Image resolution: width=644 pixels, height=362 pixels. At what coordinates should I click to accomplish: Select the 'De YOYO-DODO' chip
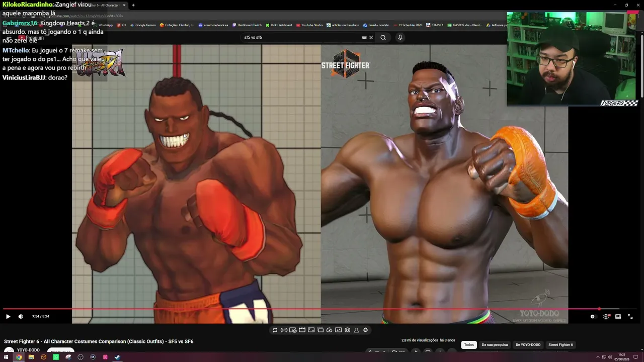click(x=528, y=344)
